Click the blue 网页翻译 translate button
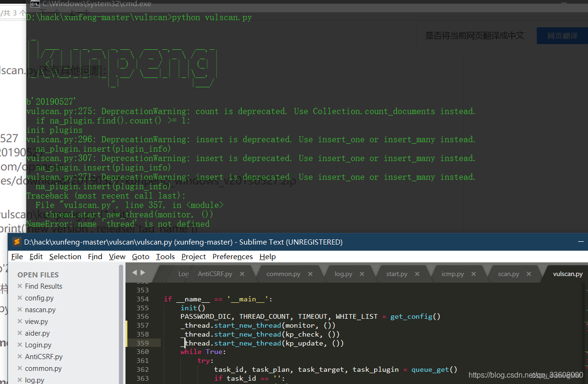 tap(562, 36)
